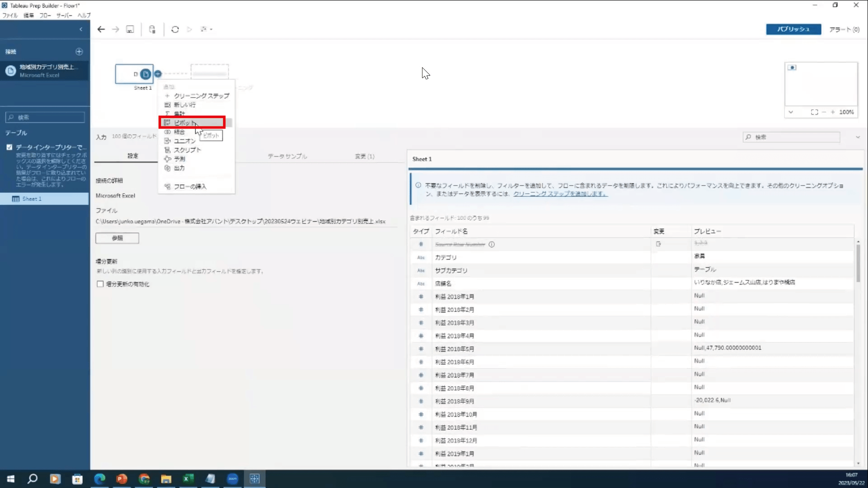The width and height of the screenshot is (868, 488).
Task: Click the run flow play icon
Action: 190,29
